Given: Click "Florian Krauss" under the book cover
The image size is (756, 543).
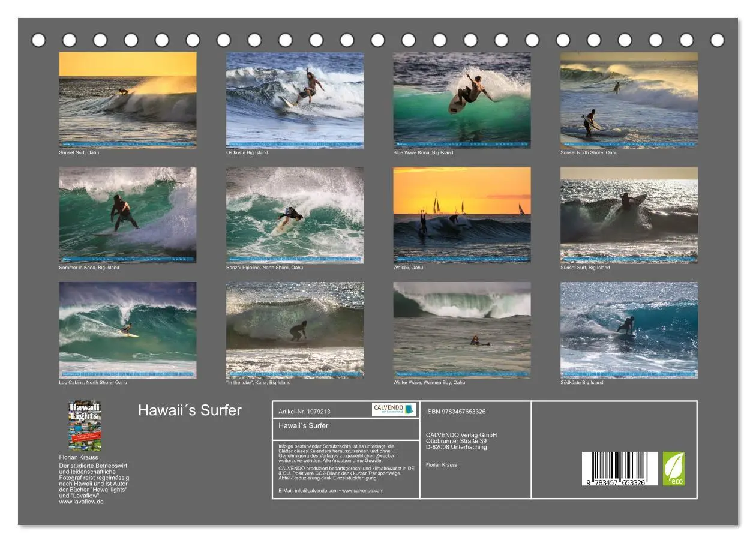Looking at the screenshot, I should click(x=79, y=457).
